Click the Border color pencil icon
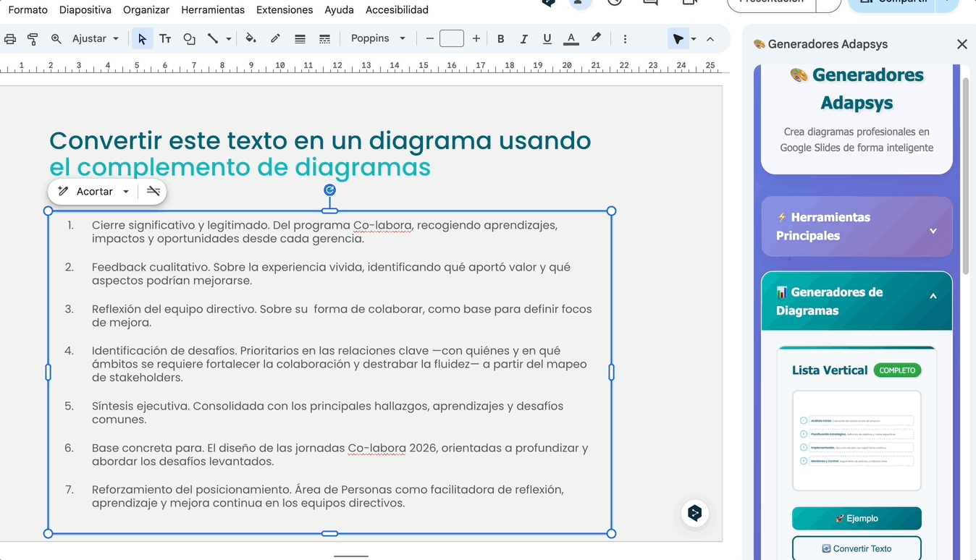Screen dimensions: 976x560 (x=275, y=39)
